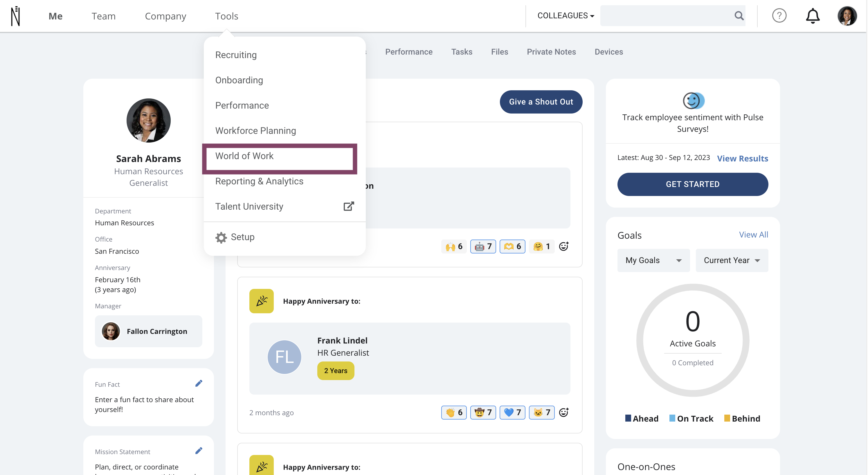
Task: Expand the COLLEAGUES search dropdown
Action: (x=566, y=15)
